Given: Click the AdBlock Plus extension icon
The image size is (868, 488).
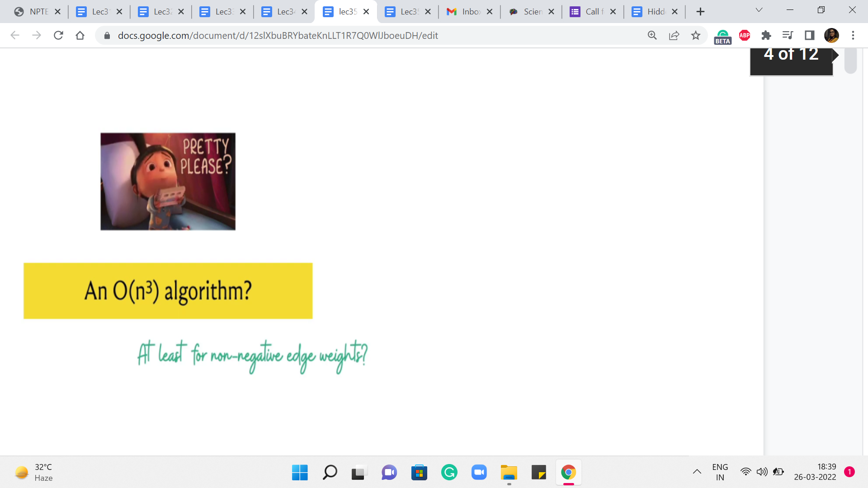Looking at the screenshot, I should click(x=745, y=35).
